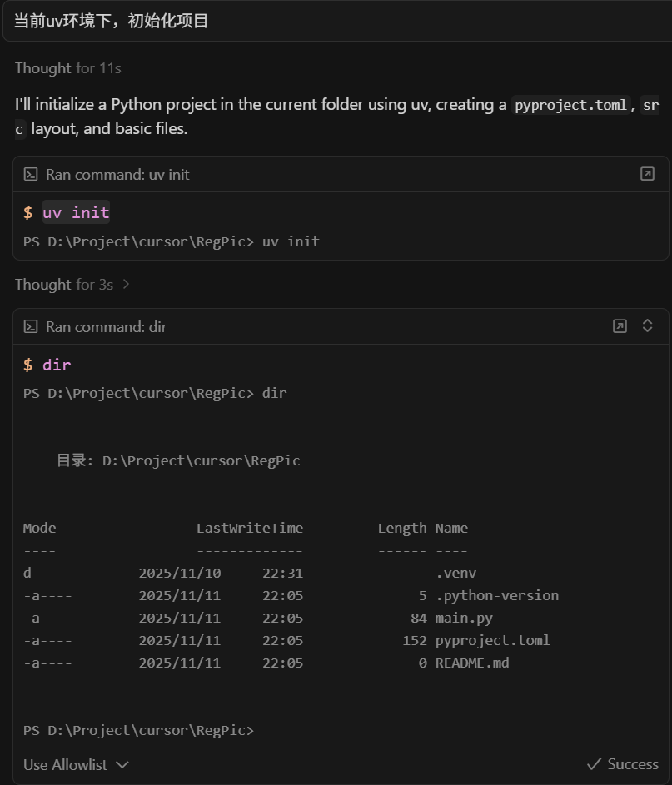Open uv init command in external terminal
672x785 pixels.
[647, 174]
